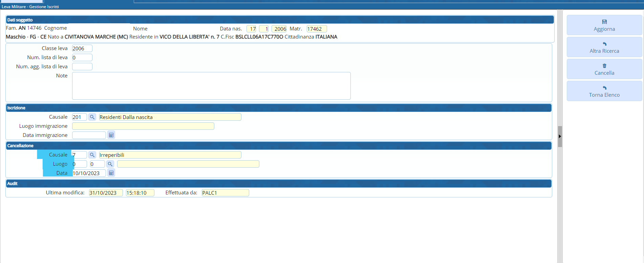
Task: Click the Cancellazione Causale search magnifier icon
Action: [92, 155]
